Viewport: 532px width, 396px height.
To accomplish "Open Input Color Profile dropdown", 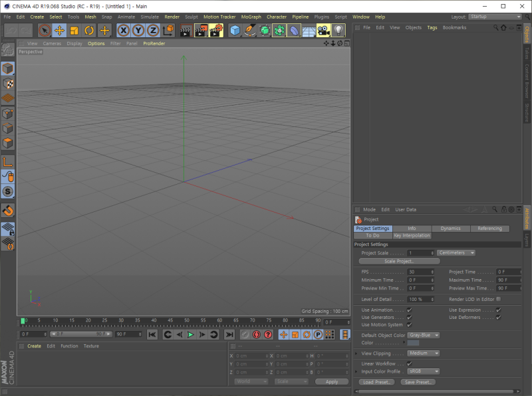I will pos(424,371).
